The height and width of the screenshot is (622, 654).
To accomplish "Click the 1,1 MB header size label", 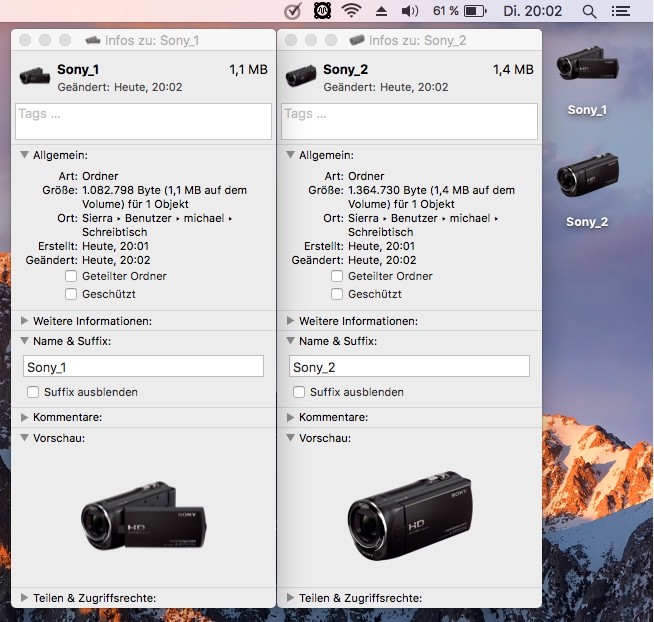I will pyautogui.click(x=249, y=69).
